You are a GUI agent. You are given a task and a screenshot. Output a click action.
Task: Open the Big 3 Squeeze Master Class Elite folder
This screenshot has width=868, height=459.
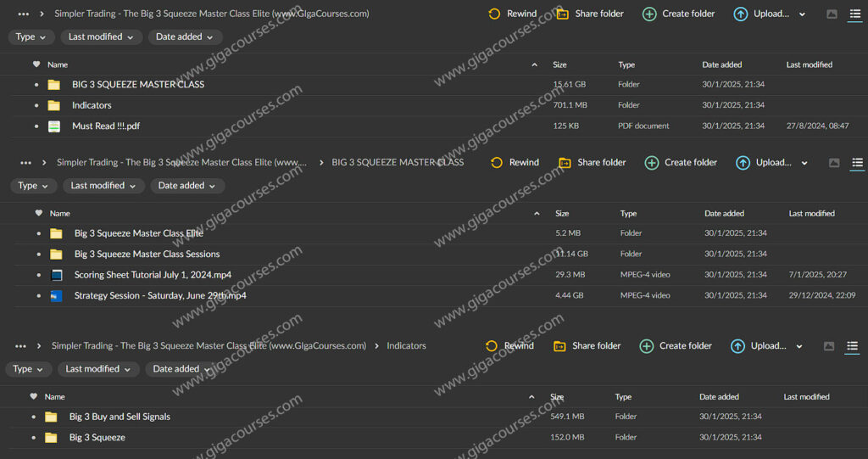pos(138,233)
